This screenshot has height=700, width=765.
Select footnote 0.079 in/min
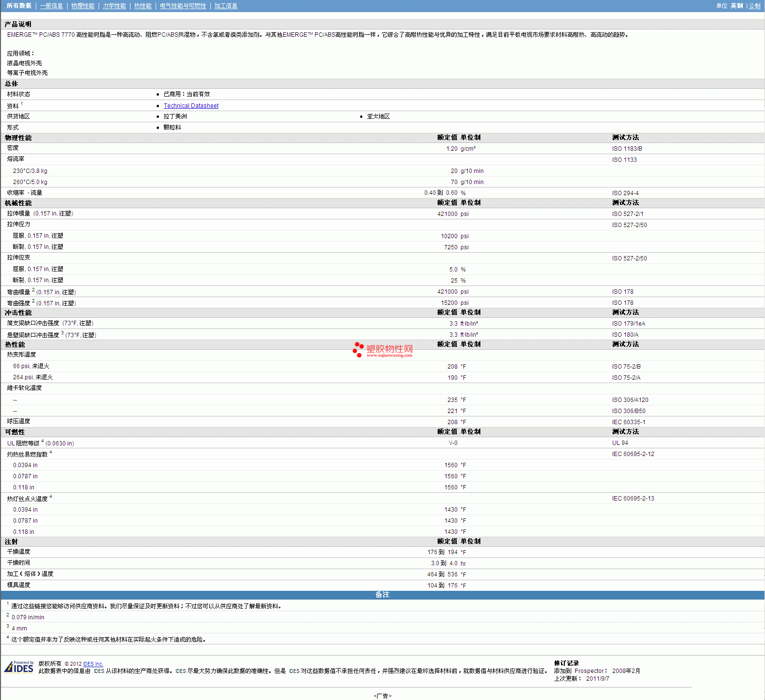click(28, 617)
